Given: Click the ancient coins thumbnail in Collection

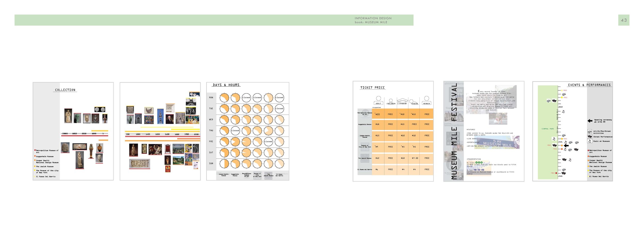Looking at the screenshot, I should [x=100, y=109].
